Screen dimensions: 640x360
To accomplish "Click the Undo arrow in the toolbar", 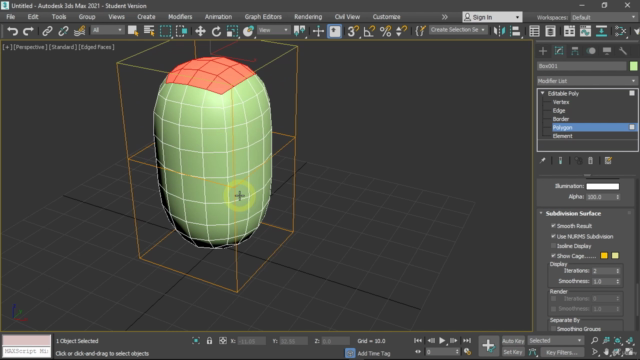I will pos(12,31).
